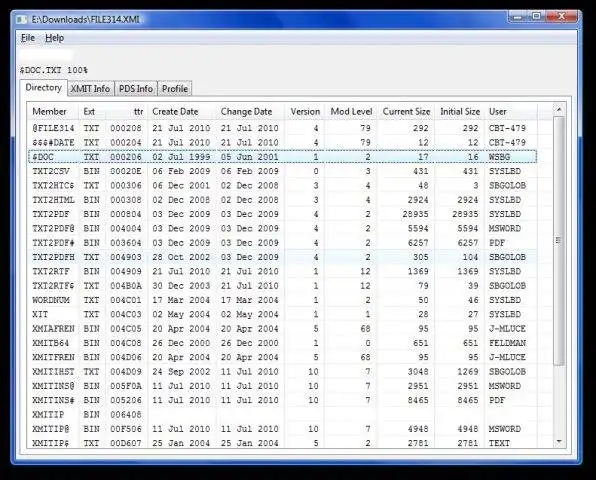The width and height of the screenshot is (596, 480).
Task: Click the vertical scrollbar thumb
Action: point(559,241)
